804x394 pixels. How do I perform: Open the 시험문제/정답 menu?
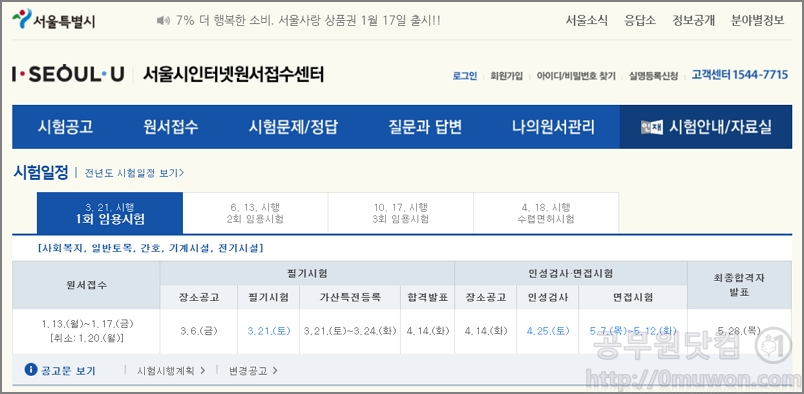[x=294, y=127]
